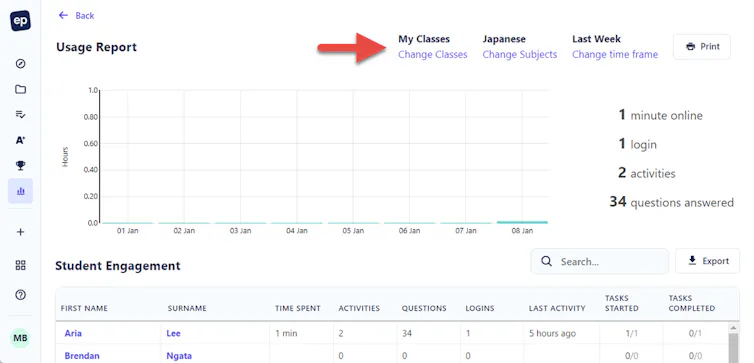Click the '1 login' stat
754x363 pixels.
tap(637, 144)
